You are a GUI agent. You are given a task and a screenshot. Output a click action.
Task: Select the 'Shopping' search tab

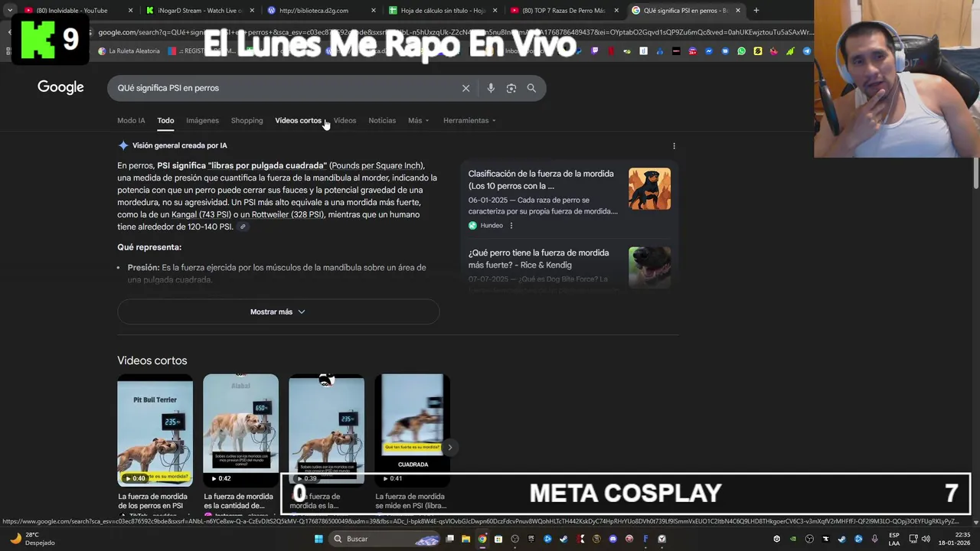(x=247, y=120)
